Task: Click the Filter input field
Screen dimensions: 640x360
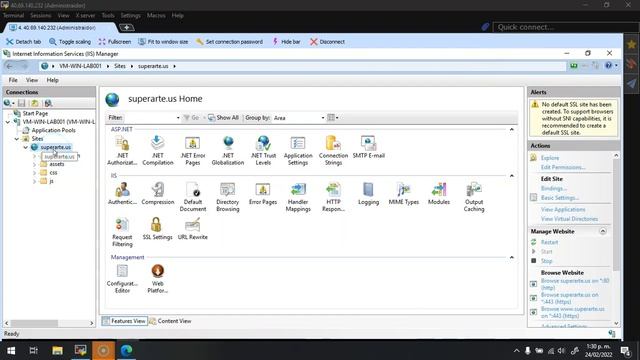Action: pyautogui.click(x=149, y=118)
